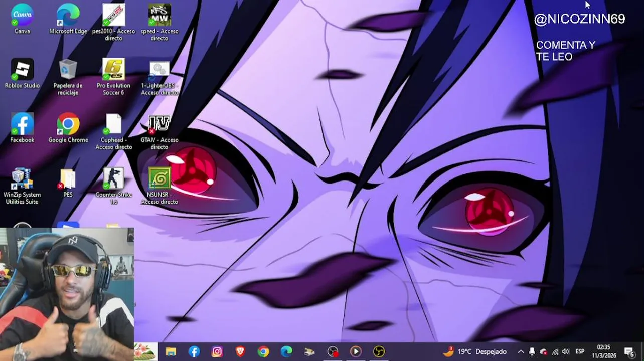
Task: Switch to the recording app with red dot
Action: (x=333, y=351)
